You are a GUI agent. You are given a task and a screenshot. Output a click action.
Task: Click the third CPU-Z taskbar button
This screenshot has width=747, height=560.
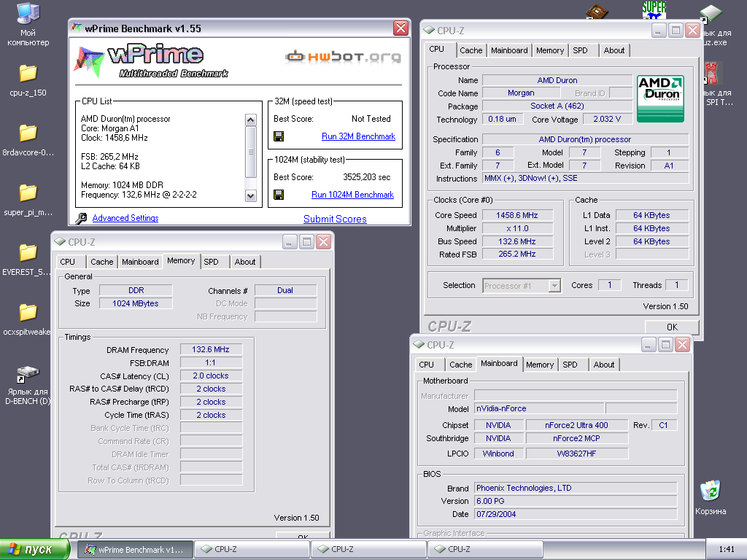pyautogui.click(x=485, y=550)
